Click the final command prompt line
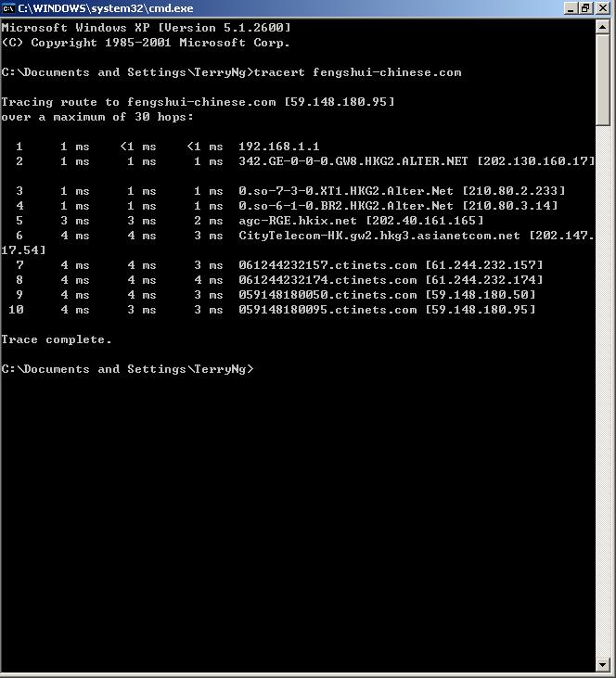 [127, 369]
